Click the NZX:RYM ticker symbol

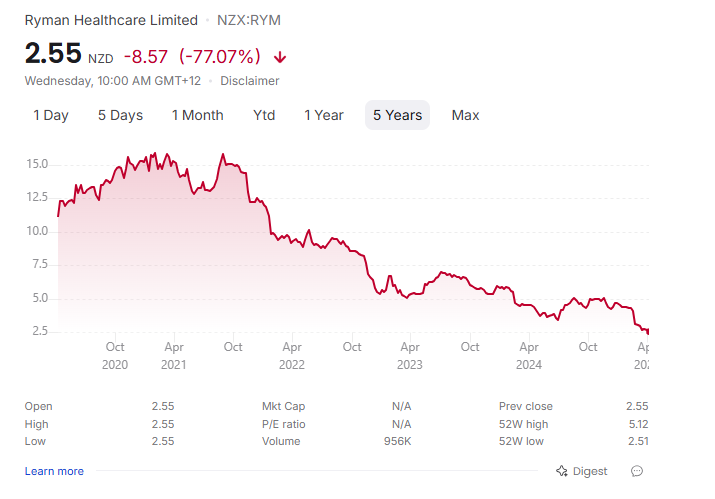[x=251, y=20]
